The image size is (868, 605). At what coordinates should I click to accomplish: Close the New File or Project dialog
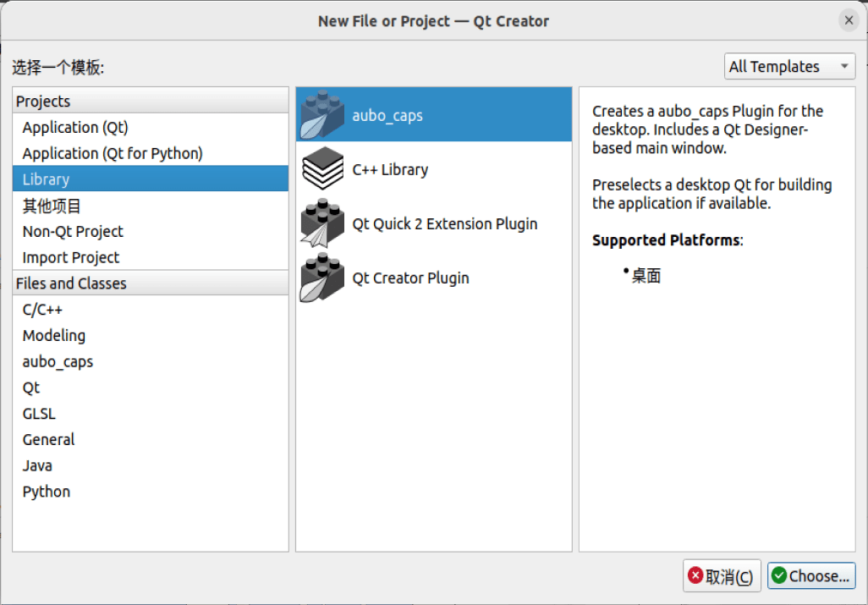(849, 20)
